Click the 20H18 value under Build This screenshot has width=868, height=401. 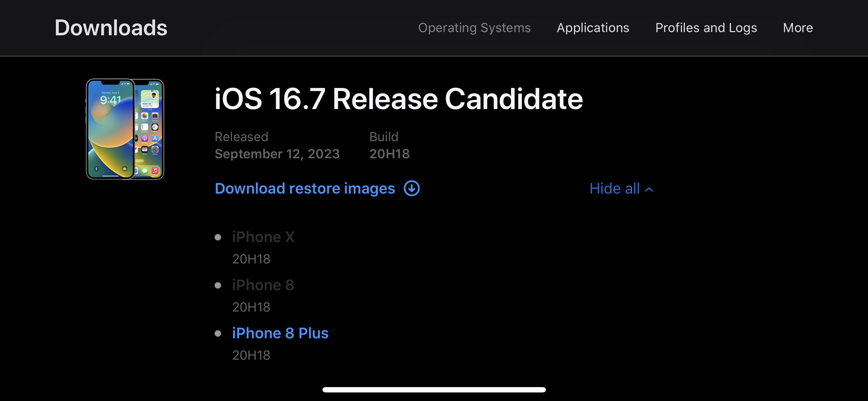point(389,154)
